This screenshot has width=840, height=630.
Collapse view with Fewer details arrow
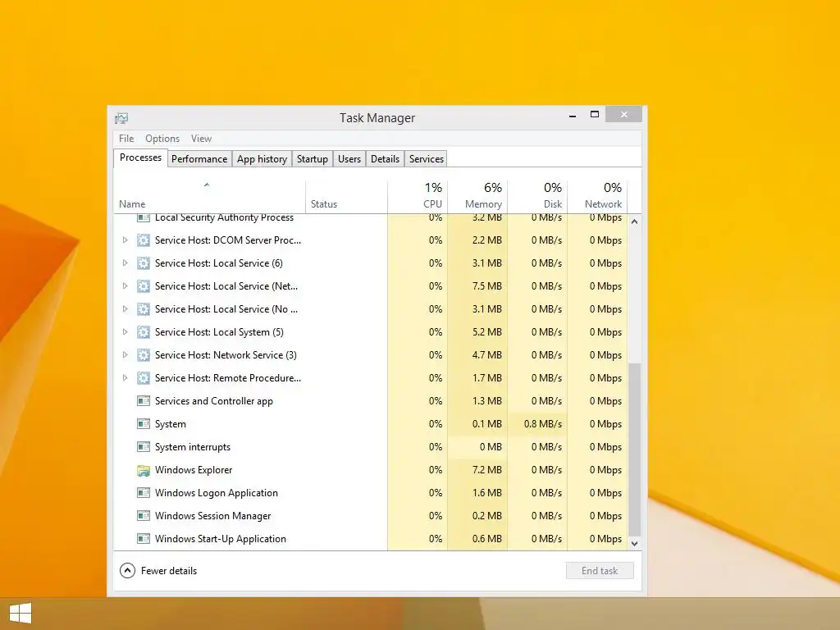[x=127, y=571]
